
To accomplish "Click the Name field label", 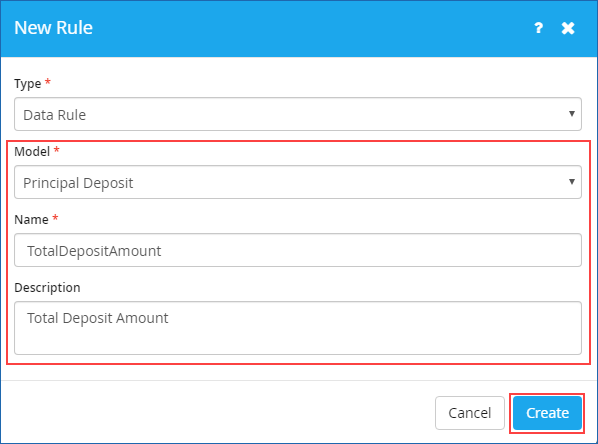I will pos(31,219).
